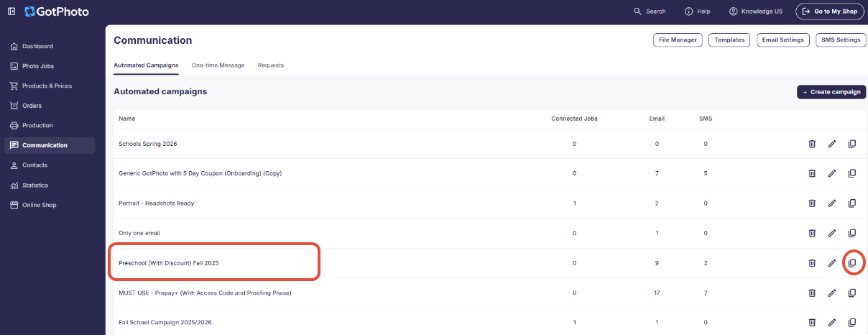Image resolution: width=868 pixels, height=335 pixels.
Task: Open the Help menu
Action: (697, 12)
